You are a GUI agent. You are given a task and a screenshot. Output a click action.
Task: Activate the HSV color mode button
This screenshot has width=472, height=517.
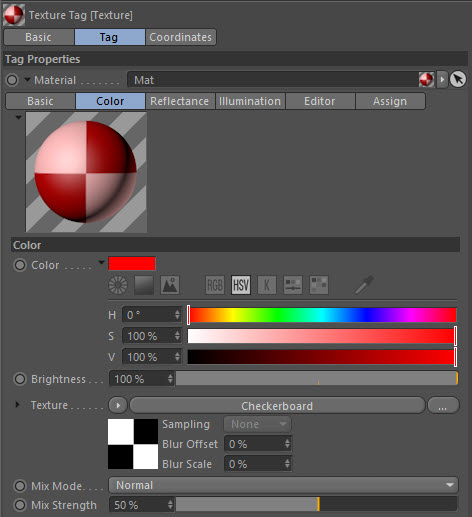click(x=241, y=285)
